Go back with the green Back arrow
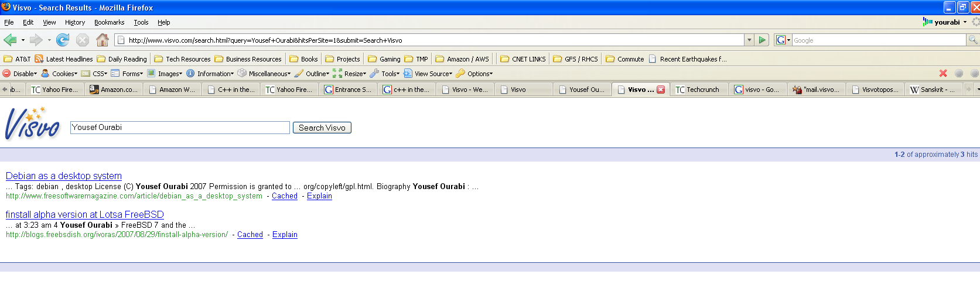Viewport: 980px width, 281px height. pyautogui.click(x=10, y=40)
